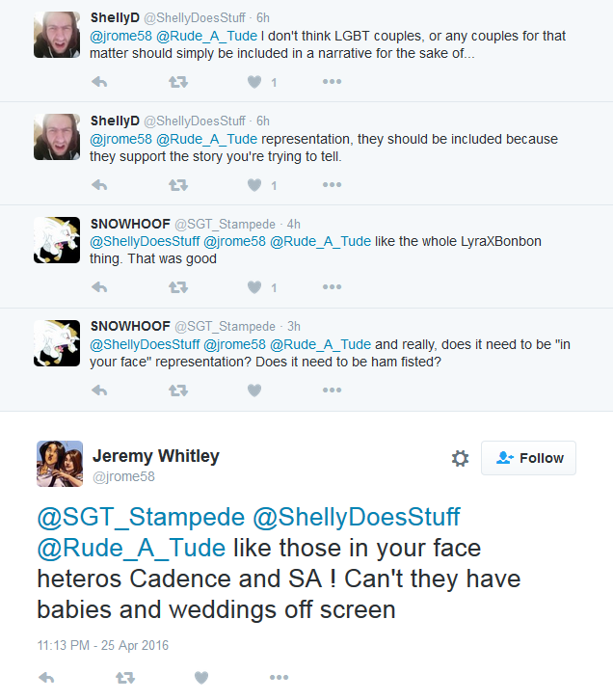Open Jeremy Whitley's profile picture

(60, 463)
